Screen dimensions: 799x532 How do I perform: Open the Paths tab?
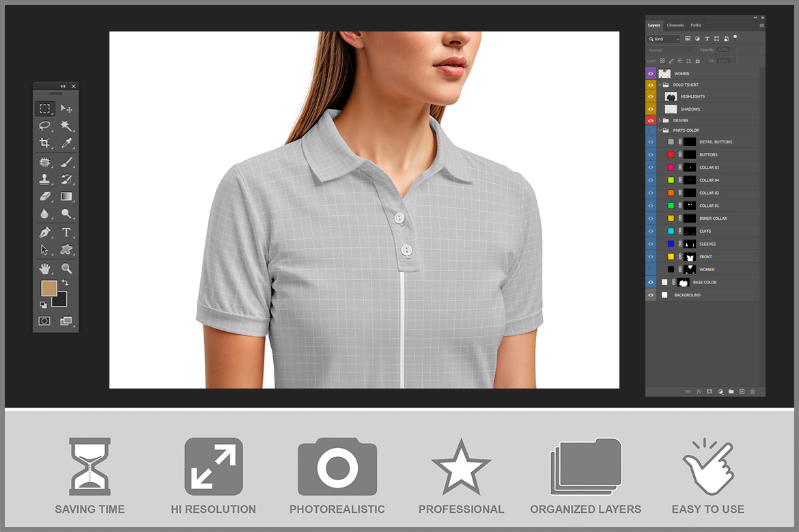(x=695, y=25)
